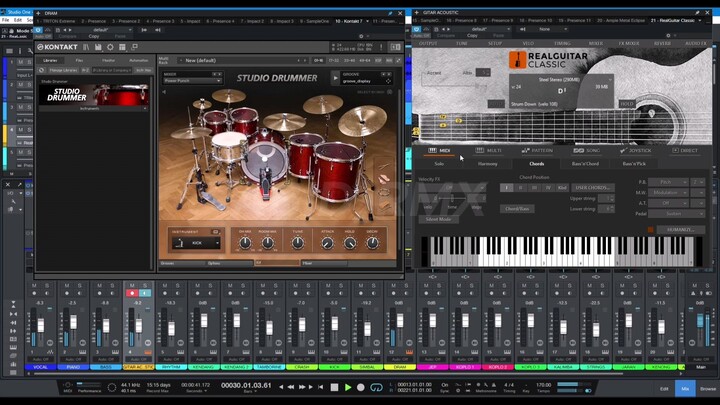Click Record button in transport
720x405 pixels.
tap(361, 388)
